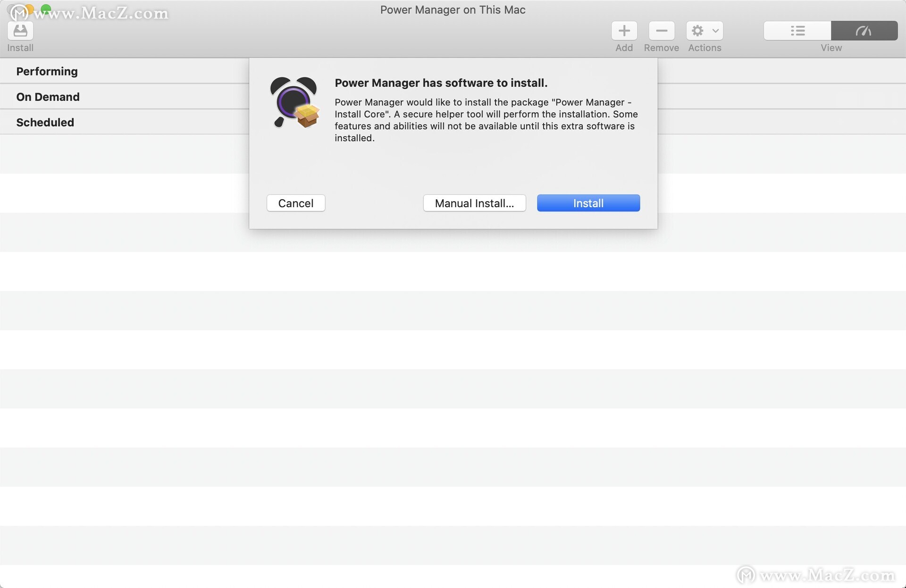This screenshot has width=906, height=588.
Task: Select the On Demand section header
Action: point(48,97)
